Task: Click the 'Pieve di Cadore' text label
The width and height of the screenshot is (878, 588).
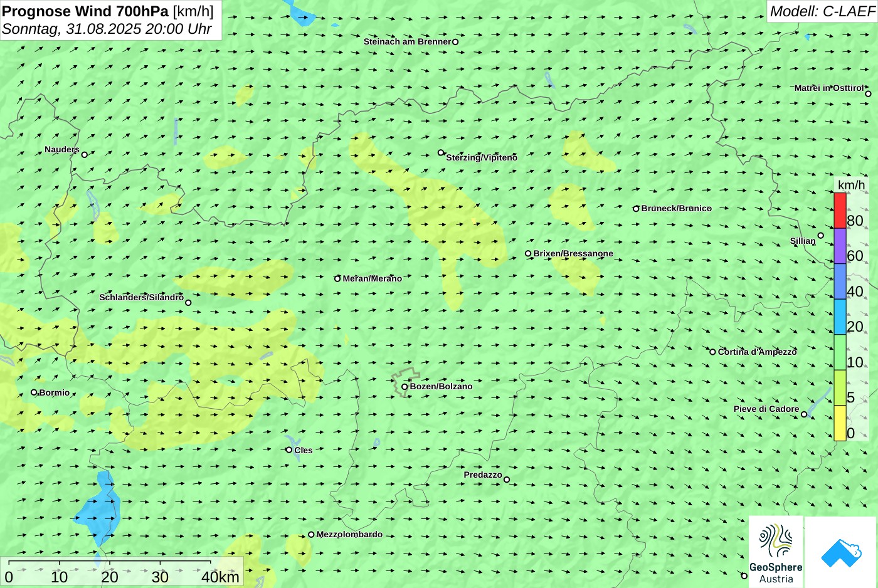Action: [766, 409]
